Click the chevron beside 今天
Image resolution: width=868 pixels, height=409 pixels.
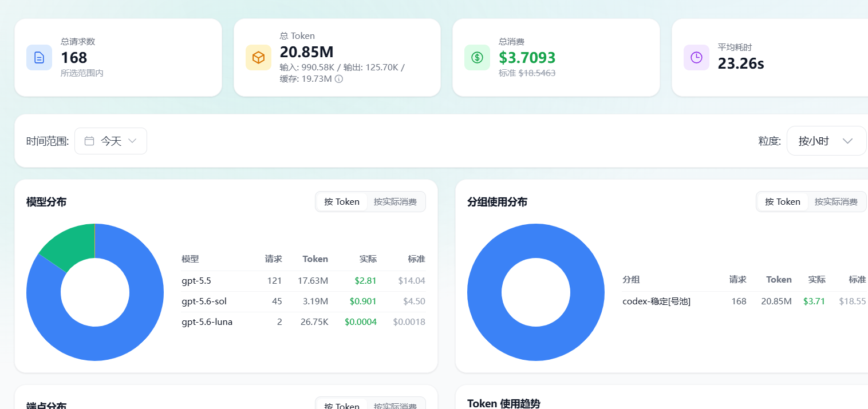(132, 141)
